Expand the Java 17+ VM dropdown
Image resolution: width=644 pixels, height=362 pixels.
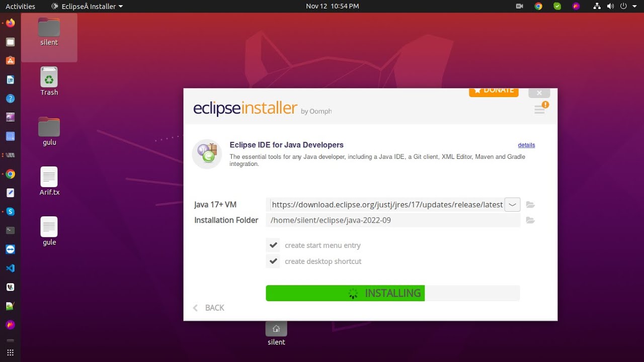pyautogui.click(x=512, y=205)
